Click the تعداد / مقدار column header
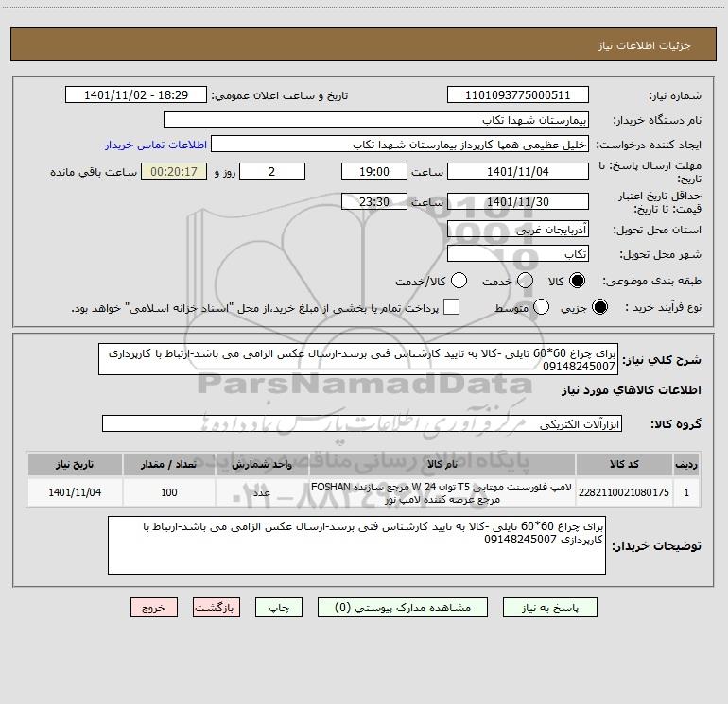 169,464
